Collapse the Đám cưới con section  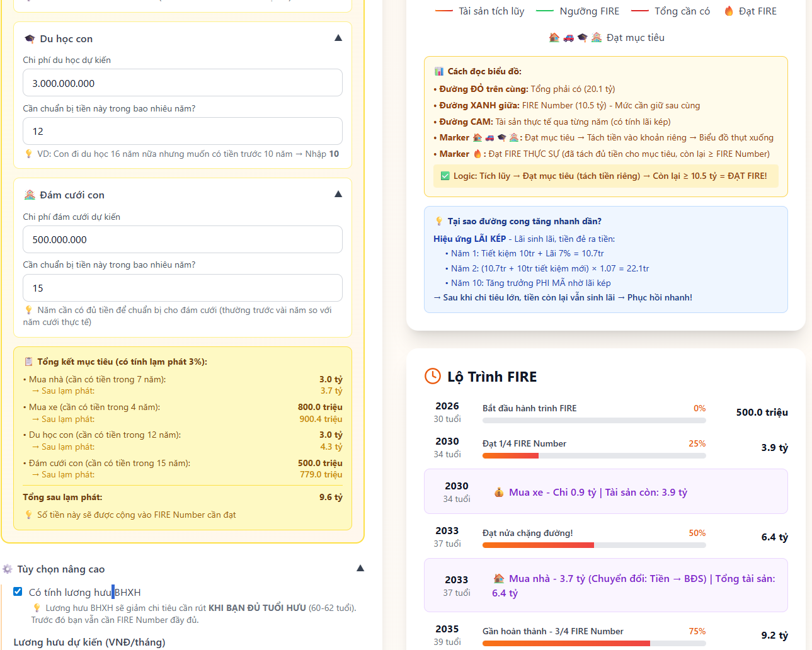click(338, 194)
